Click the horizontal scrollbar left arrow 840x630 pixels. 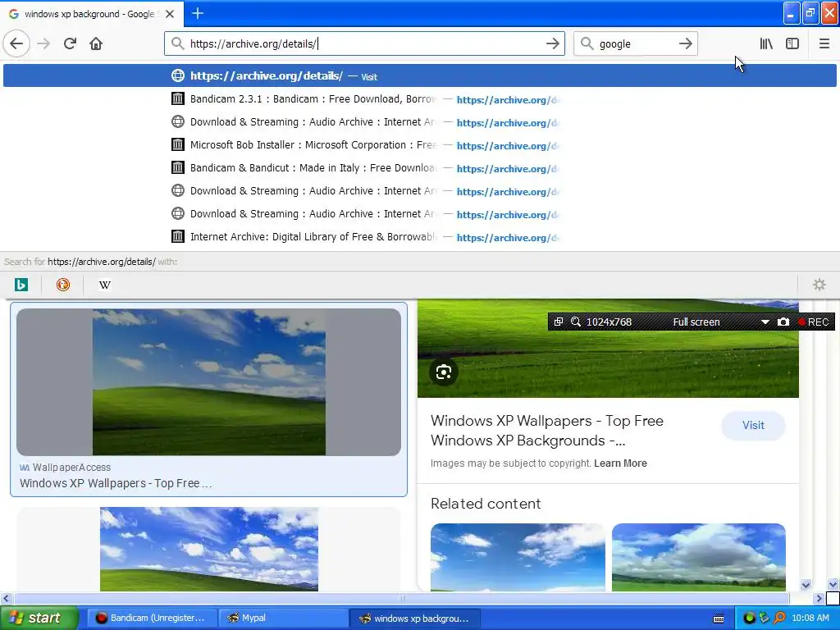[x=6, y=598]
